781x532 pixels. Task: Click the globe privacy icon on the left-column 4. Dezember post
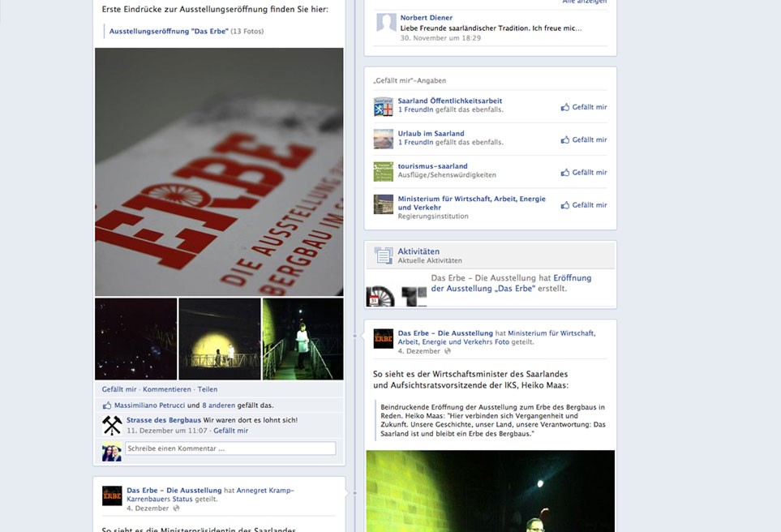[176, 508]
